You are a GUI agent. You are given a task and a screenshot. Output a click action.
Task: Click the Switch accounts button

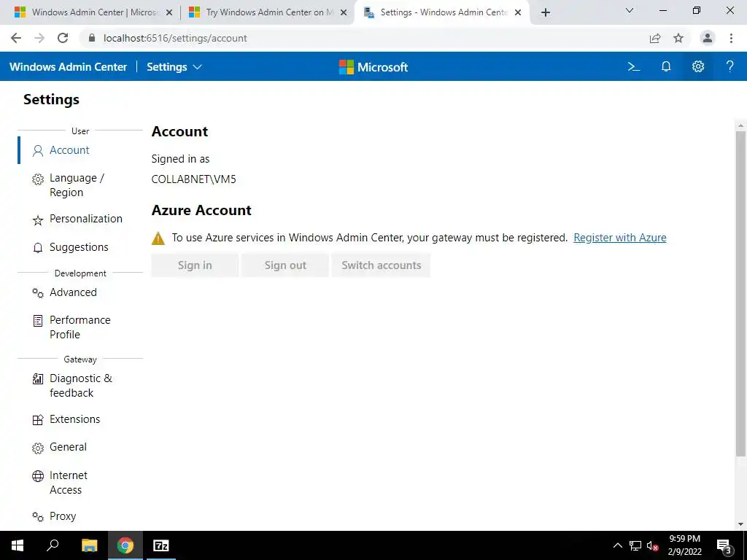(x=381, y=265)
